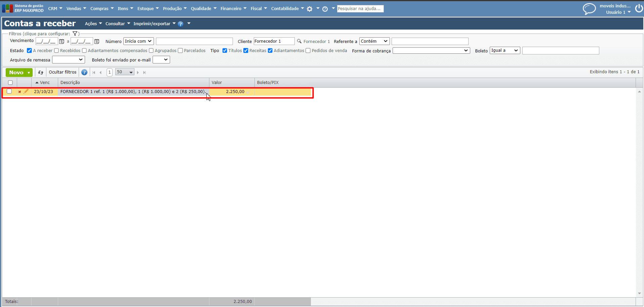
Task: Edit the 23/10/23 row with pencil icon
Action: (26, 91)
